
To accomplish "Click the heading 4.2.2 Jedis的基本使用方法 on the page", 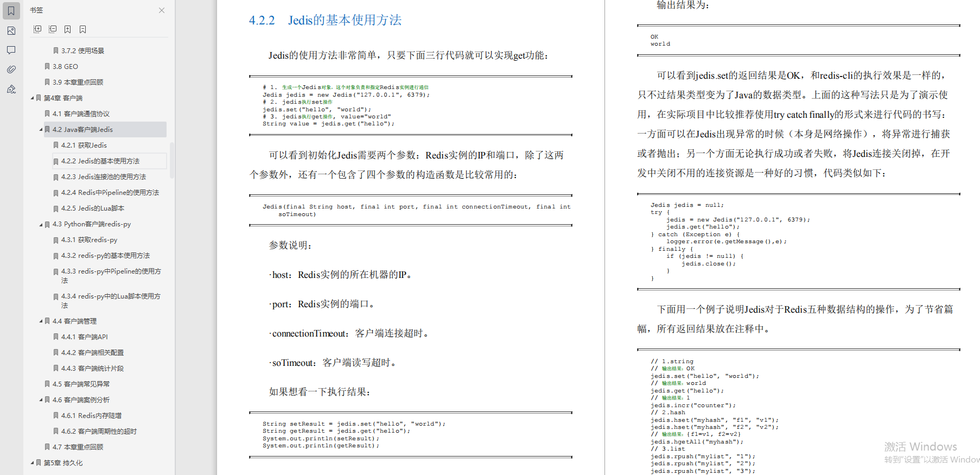I will click(325, 20).
